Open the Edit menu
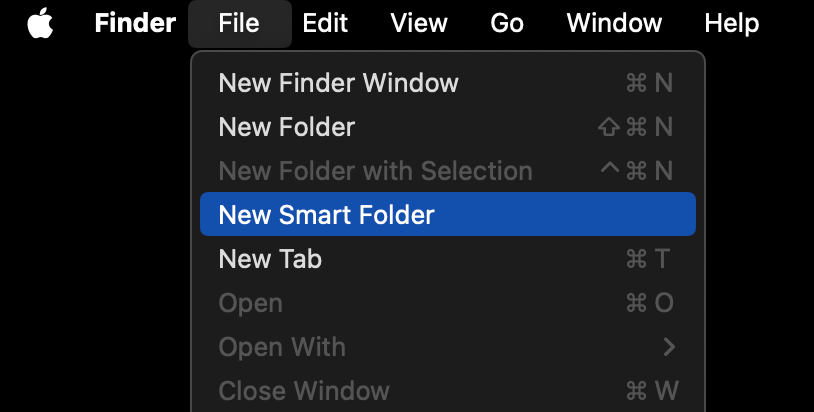Screen dimensions: 814x412 [x=325, y=23]
